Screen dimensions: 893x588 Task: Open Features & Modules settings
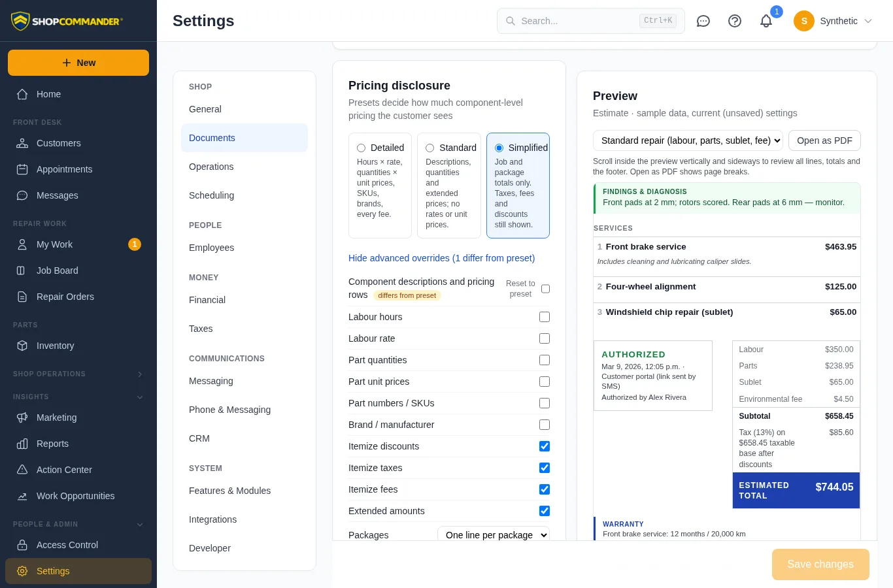tap(244, 491)
